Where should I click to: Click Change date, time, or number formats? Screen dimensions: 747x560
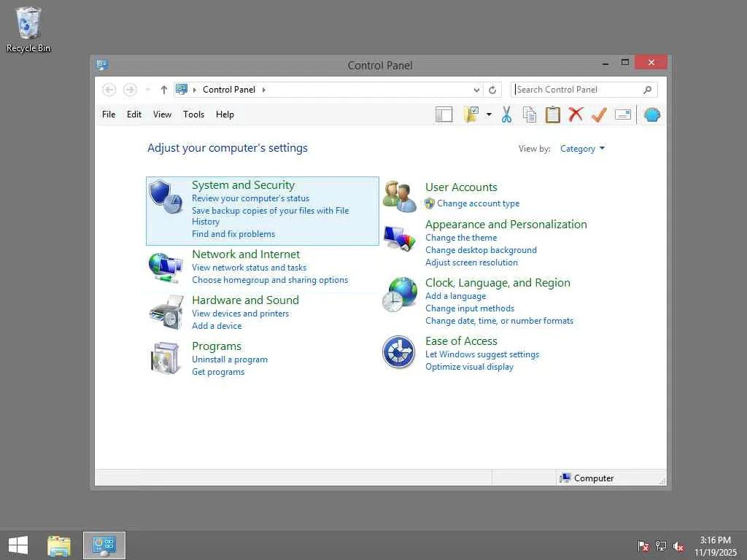pyautogui.click(x=499, y=321)
